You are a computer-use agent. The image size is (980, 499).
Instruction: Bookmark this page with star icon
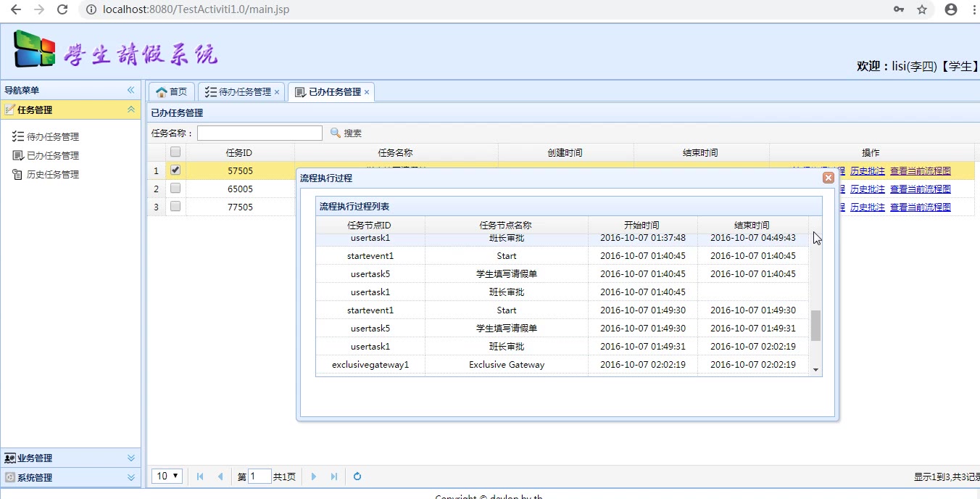coord(922,9)
